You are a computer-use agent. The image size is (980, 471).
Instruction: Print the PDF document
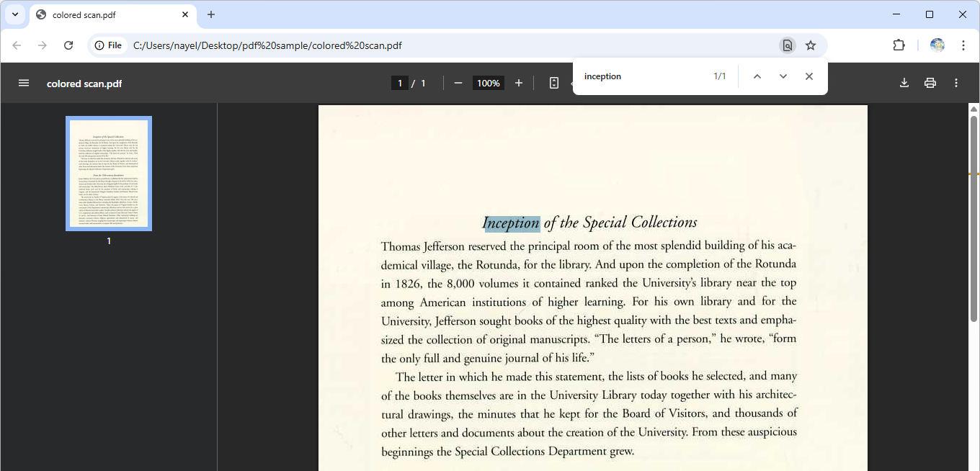(930, 83)
